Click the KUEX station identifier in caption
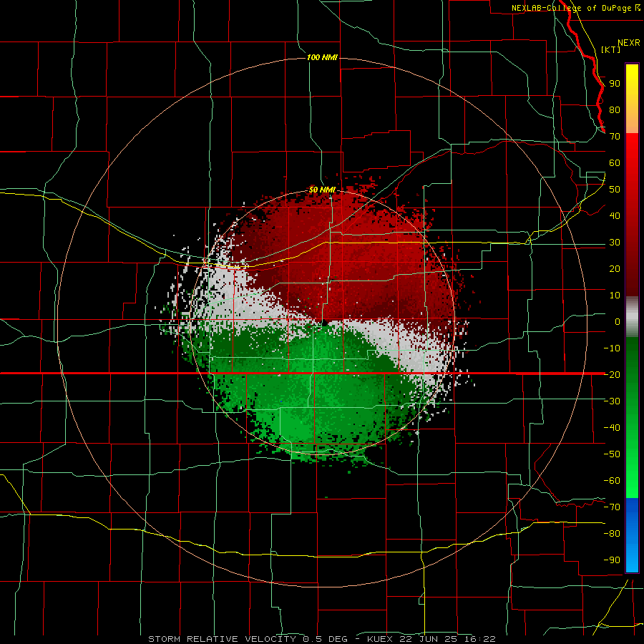Viewport: 644px width, 644px height. [x=380, y=639]
